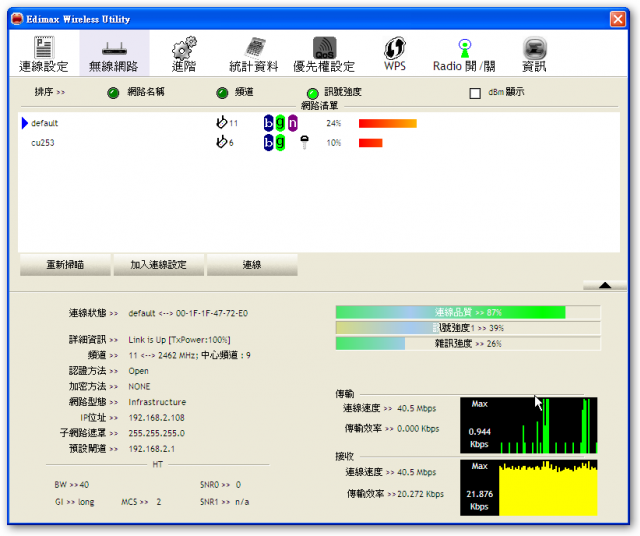The image size is (640, 536).
Task: Click the 雜訊強度 26% bar
Action: 468,343
